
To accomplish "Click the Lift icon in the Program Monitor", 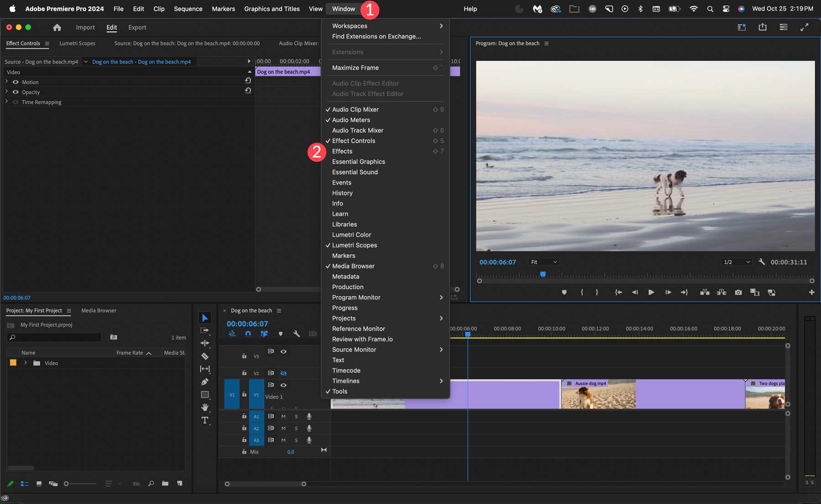I will (x=705, y=292).
